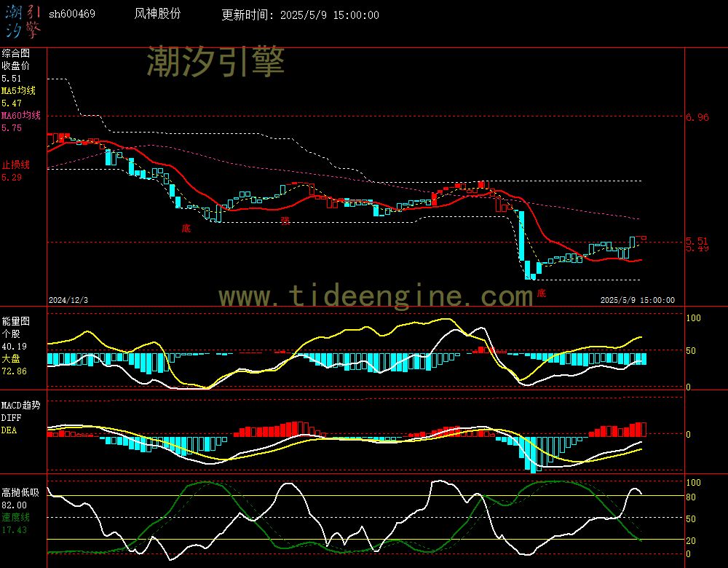Click the 个股 legend label
The height and width of the screenshot is (568, 728).
tap(11, 334)
